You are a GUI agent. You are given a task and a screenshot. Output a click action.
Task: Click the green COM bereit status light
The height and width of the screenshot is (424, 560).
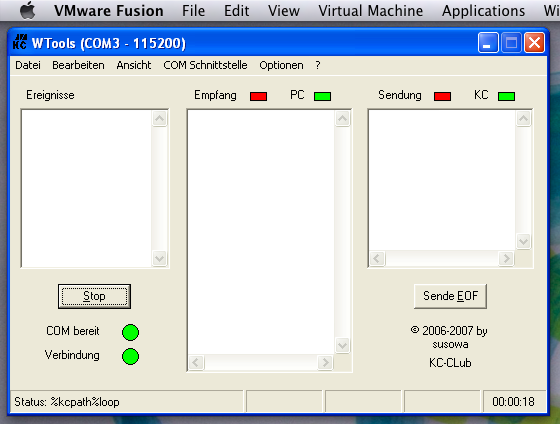[x=130, y=332]
